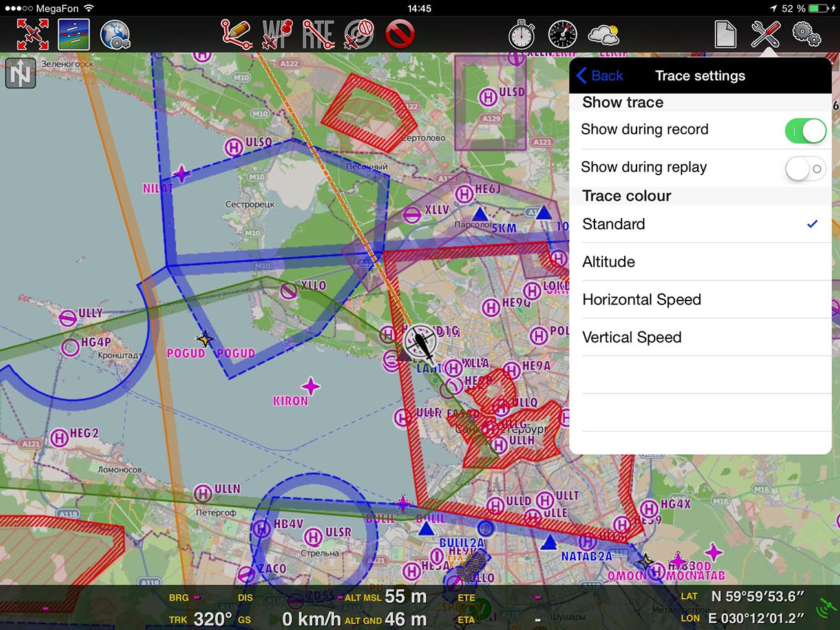The width and height of the screenshot is (840, 630).
Task: Open the RTE route icon
Action: (318, 34)
